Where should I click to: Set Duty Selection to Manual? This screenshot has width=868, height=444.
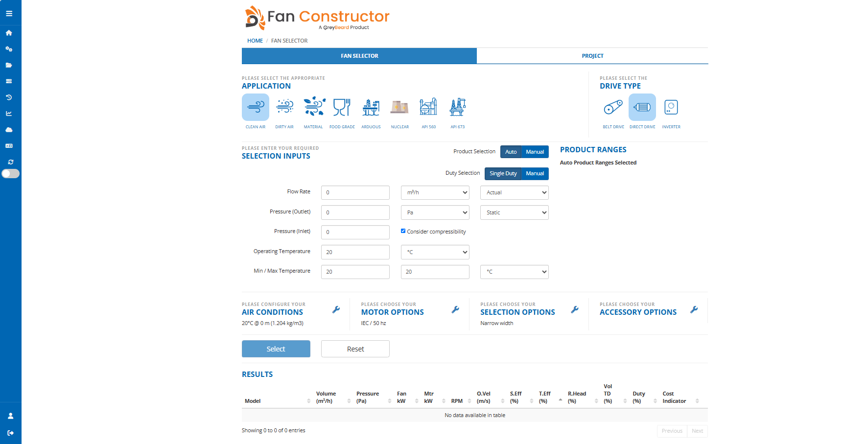[x=535, y=173]
